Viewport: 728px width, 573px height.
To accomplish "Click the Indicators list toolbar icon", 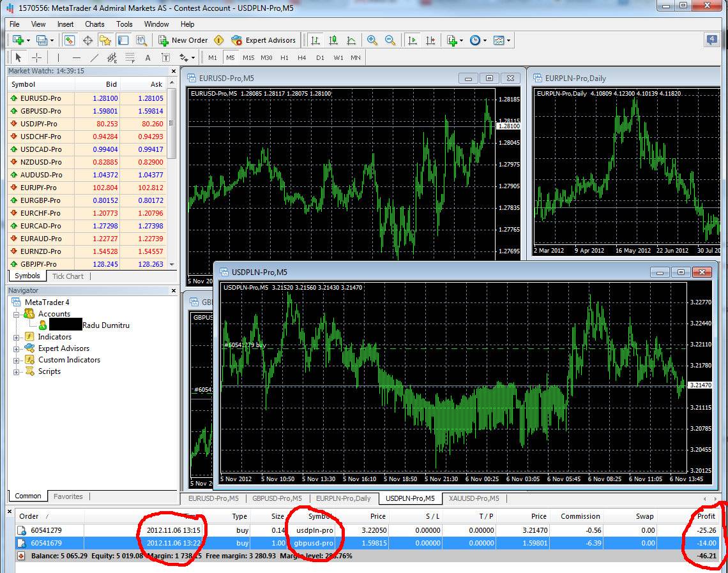I will [451, 40].
